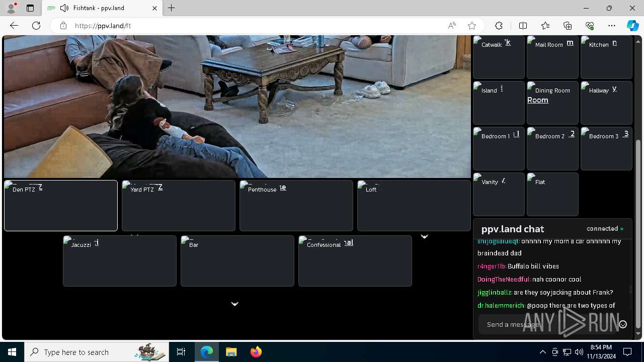
Task: Switch to the Yard PTZ camera
Action: pos(179,206)
